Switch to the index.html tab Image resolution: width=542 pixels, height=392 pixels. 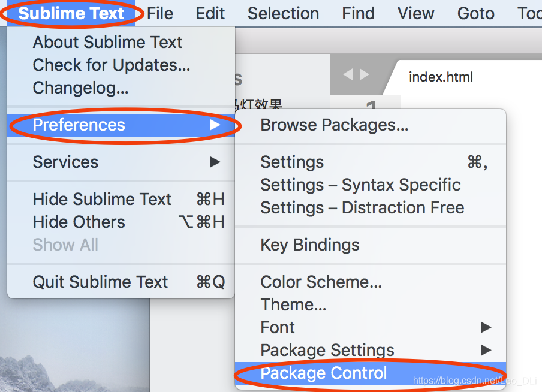[441, 77]
